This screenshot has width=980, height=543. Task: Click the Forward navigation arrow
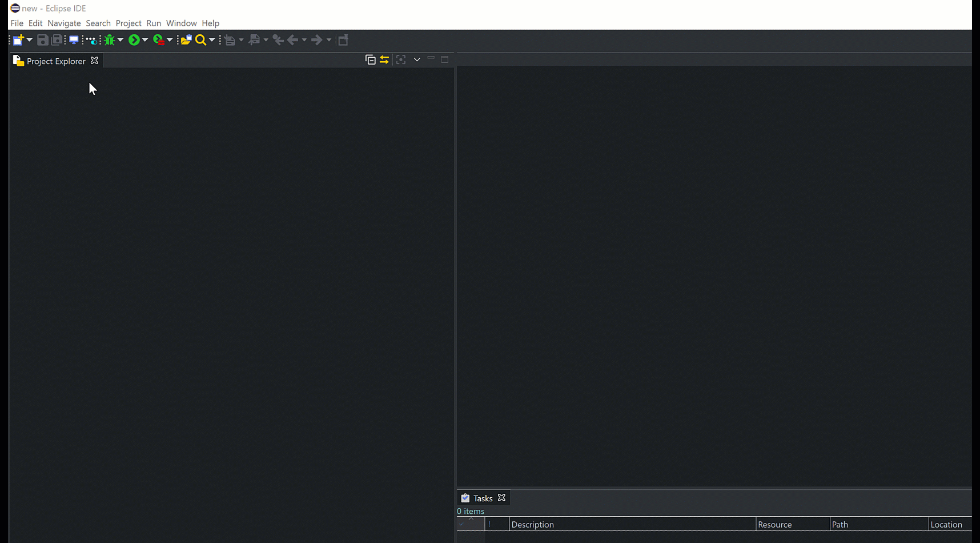pos(317,40)
